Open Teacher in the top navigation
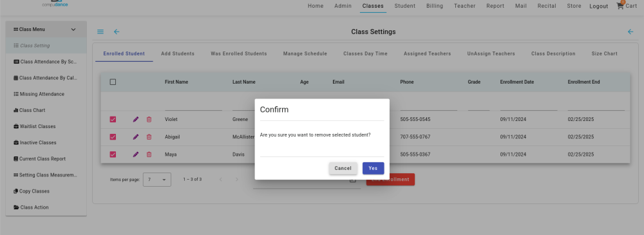Screen dimensions: 644x235 (464, 6)
